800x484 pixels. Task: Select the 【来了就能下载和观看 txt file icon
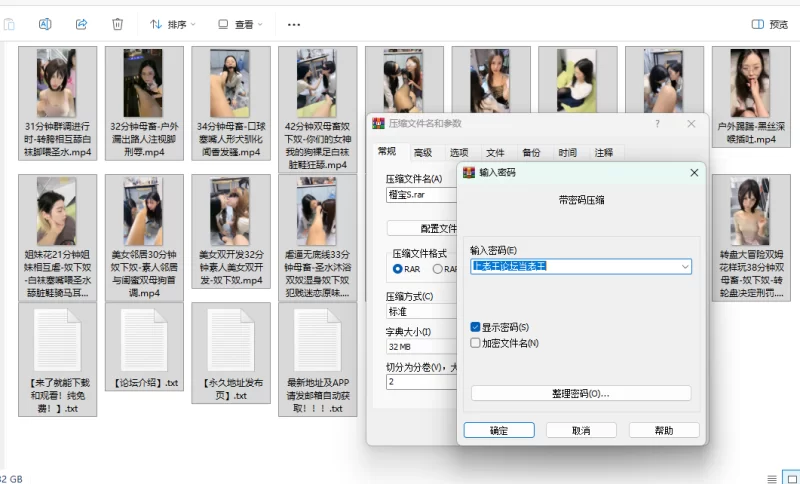pyautogui.click(x=57, y=340)
